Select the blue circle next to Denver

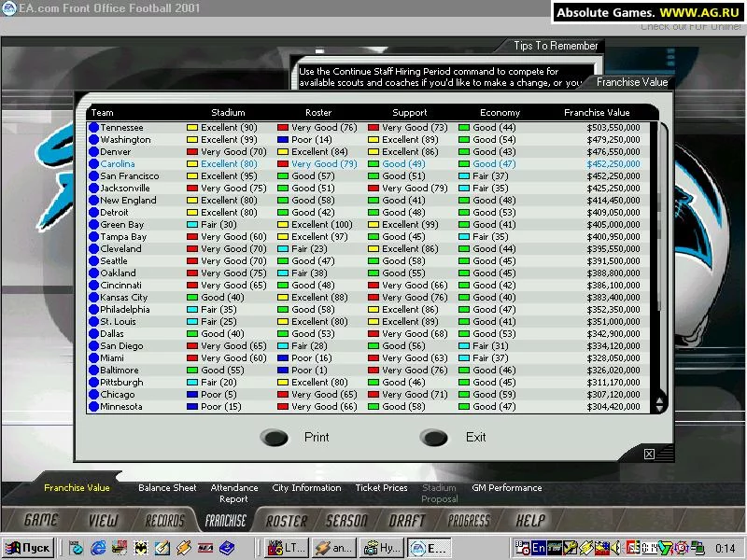pos(94,152)
